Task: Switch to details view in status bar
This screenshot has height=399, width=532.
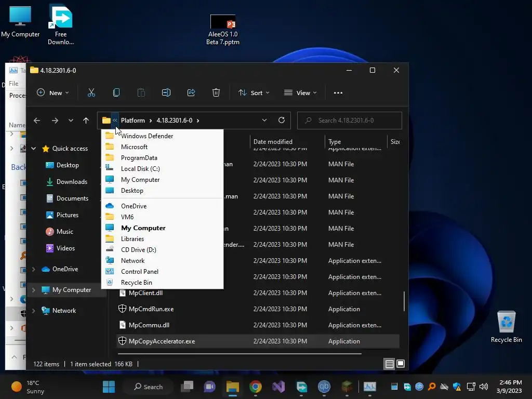Action: click(389, 364)
